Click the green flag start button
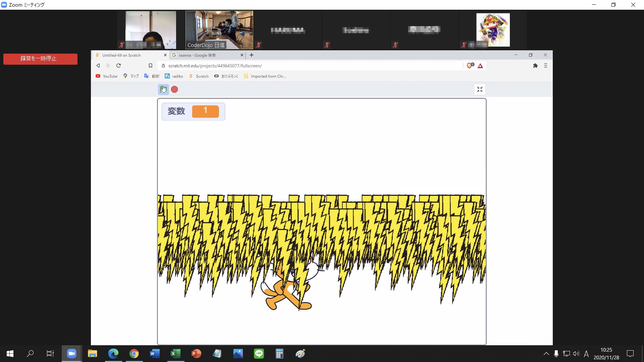The height and width of the screenshot is (362, 644). coord(164,89)
